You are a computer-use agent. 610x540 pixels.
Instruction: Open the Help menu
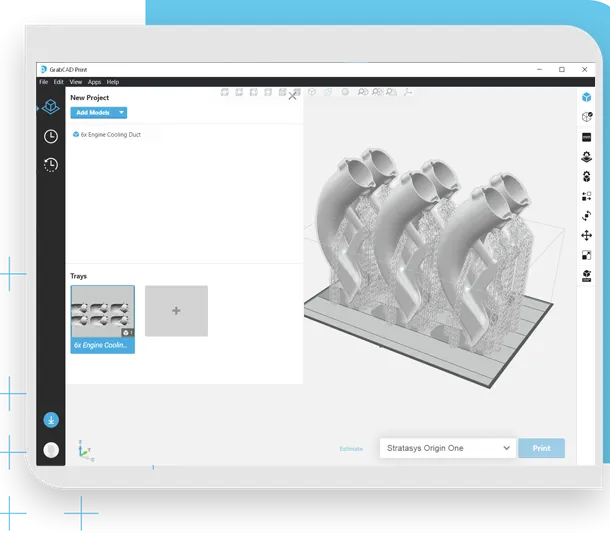[x=113, y=82]
